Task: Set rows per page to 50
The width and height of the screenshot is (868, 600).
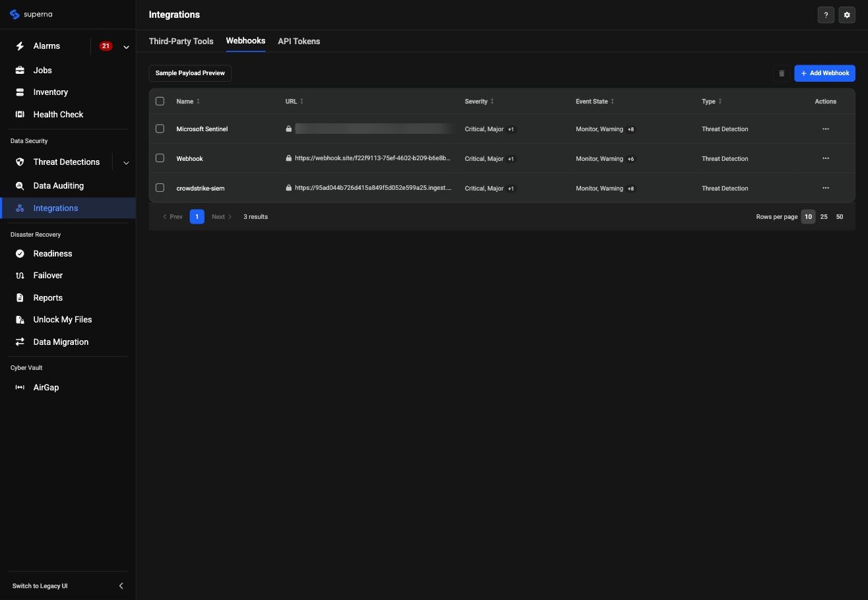Action: [840, 216]
